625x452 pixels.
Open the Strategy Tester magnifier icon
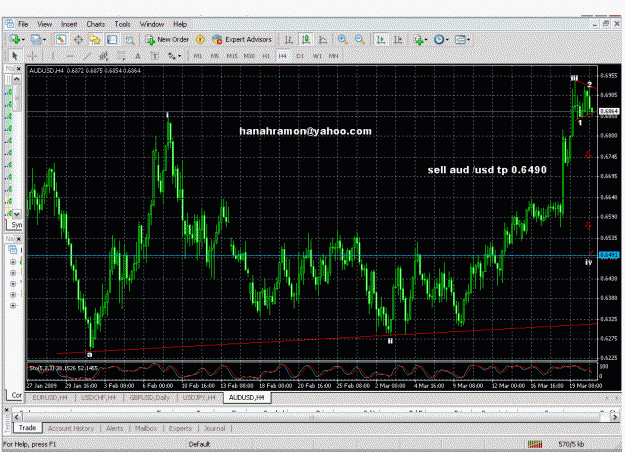(130, 39)
